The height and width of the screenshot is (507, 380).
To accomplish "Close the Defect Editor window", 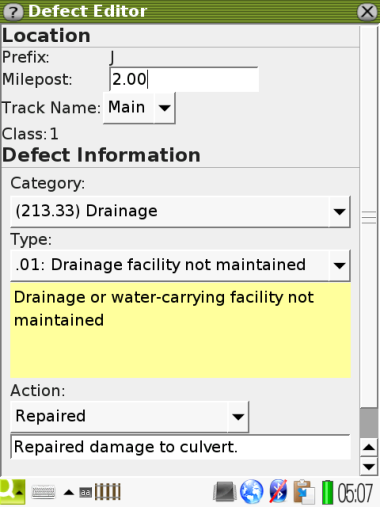I will tap(367, 12).
